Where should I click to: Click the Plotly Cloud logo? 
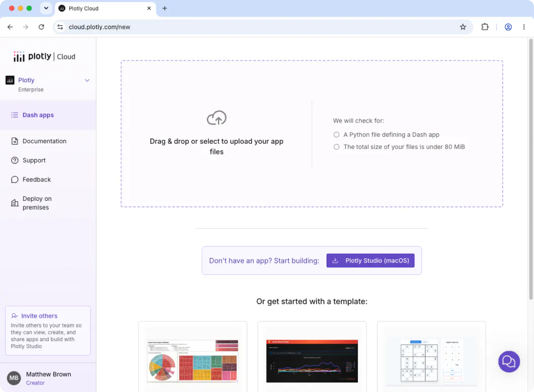(44, 57)
